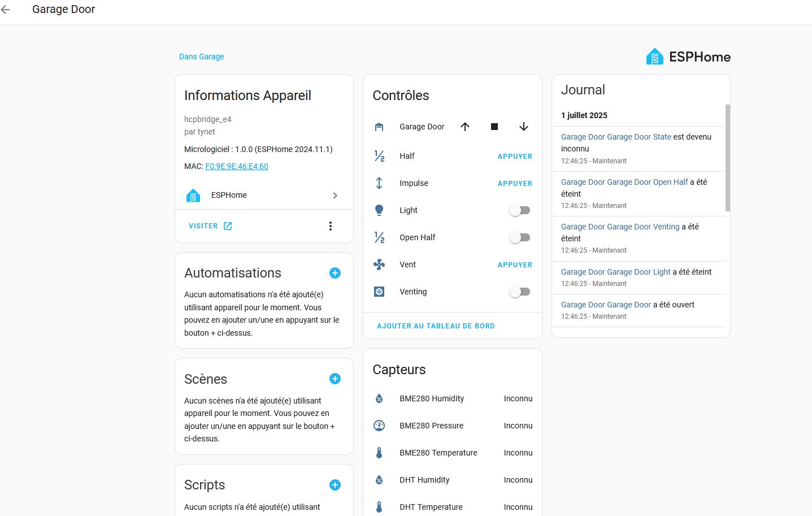Open the Visiter device link
This screenshot has height=516, width=812.
click(x=210, y=226)
